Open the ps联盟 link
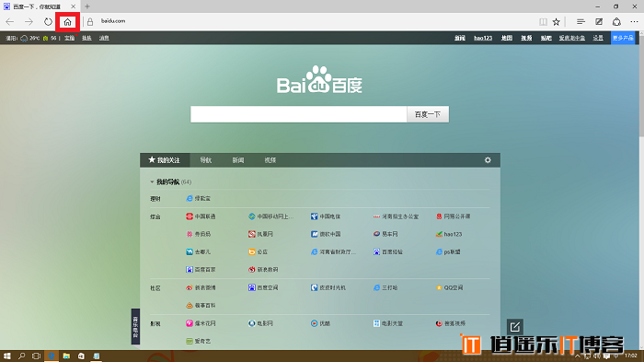The width and height of the screenshot is (644, 362). tap(448, 251)
